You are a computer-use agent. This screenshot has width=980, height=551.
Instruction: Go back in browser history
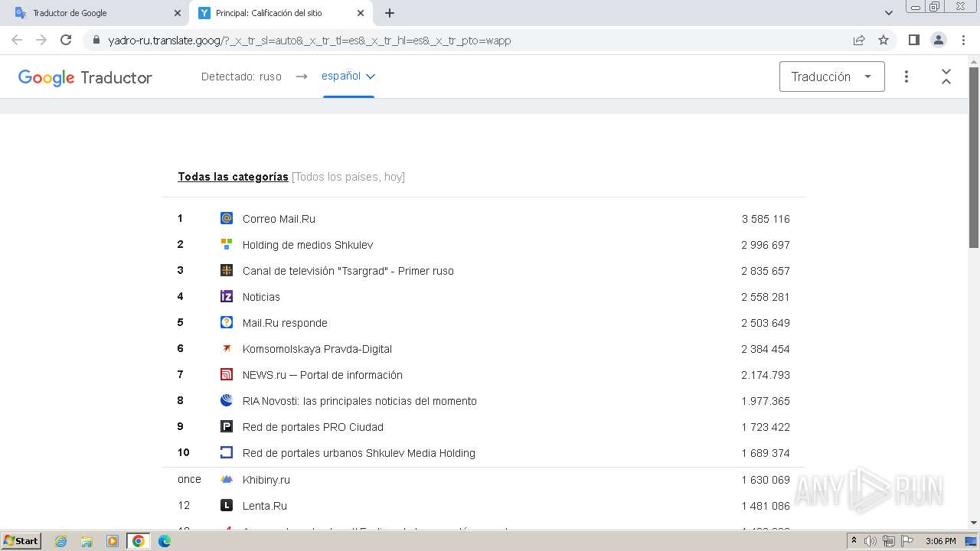pyautogui.click(x=17, y=40)
